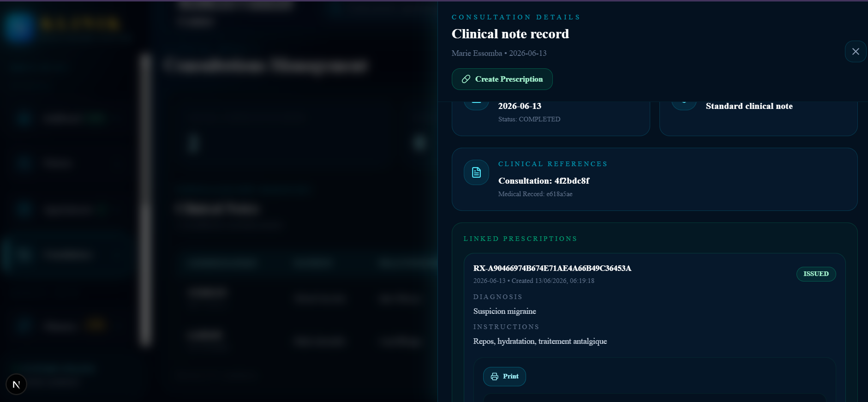Image resolution: width=868 pixels, height=402 pixels.
Task: Click the Linked Prescriptions section heading
Action: click(520, 239)
